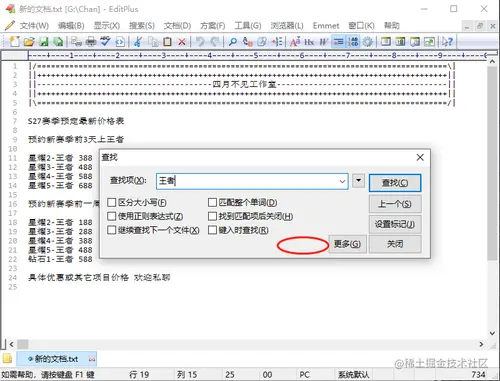Save the file with green disk icon

click(x=44, y=42)
